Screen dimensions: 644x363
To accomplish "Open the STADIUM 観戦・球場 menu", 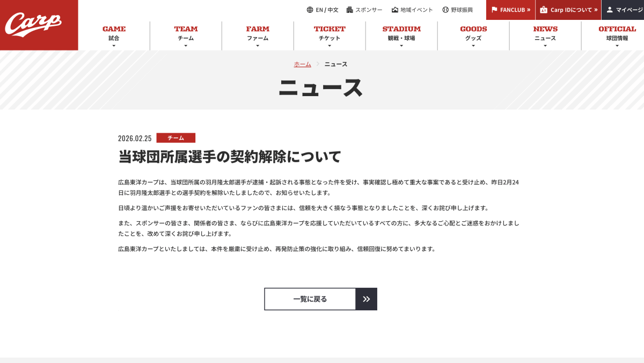I will (x=401, y=35).
